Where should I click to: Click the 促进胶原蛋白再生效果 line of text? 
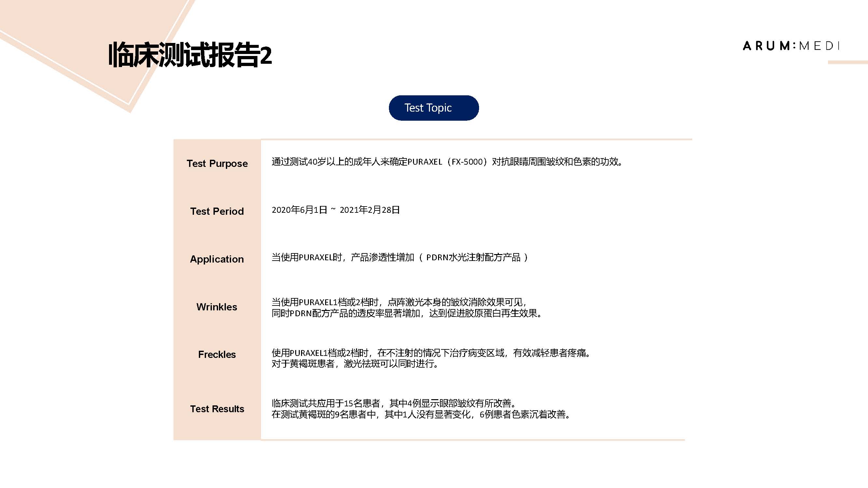pyautogui.click(x=406, y=313)
